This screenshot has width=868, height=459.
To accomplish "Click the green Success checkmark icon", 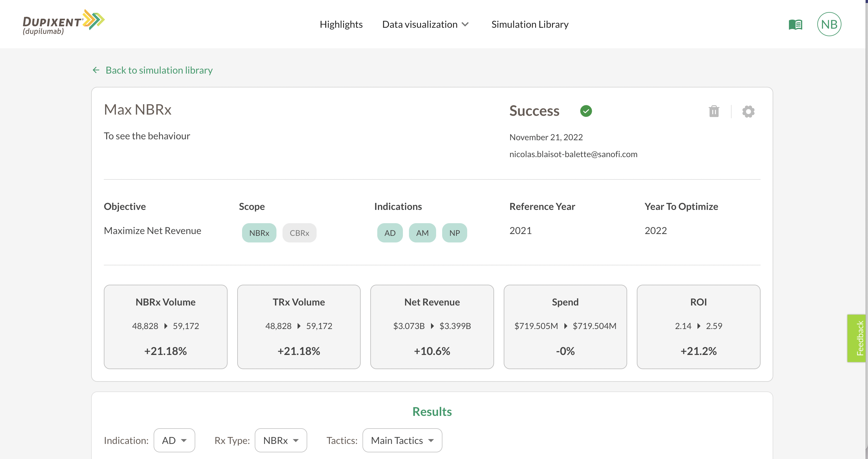I will (x=586, y=111).
